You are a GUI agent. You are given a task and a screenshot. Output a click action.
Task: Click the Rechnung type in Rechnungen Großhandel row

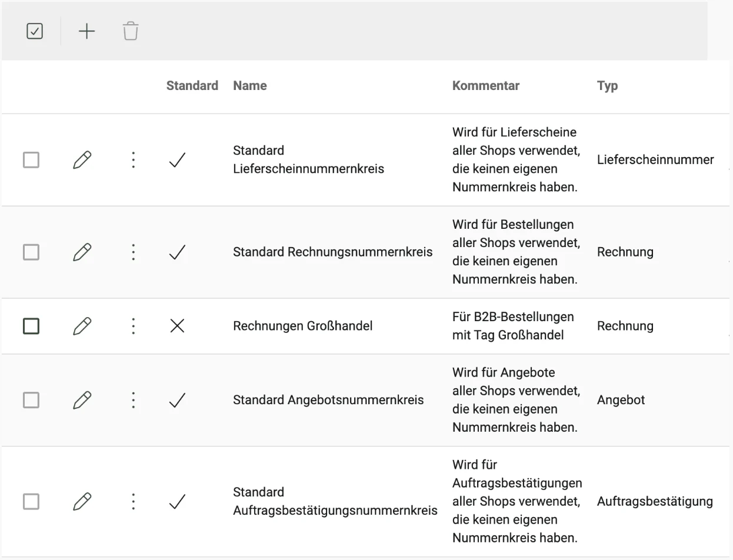625,326
